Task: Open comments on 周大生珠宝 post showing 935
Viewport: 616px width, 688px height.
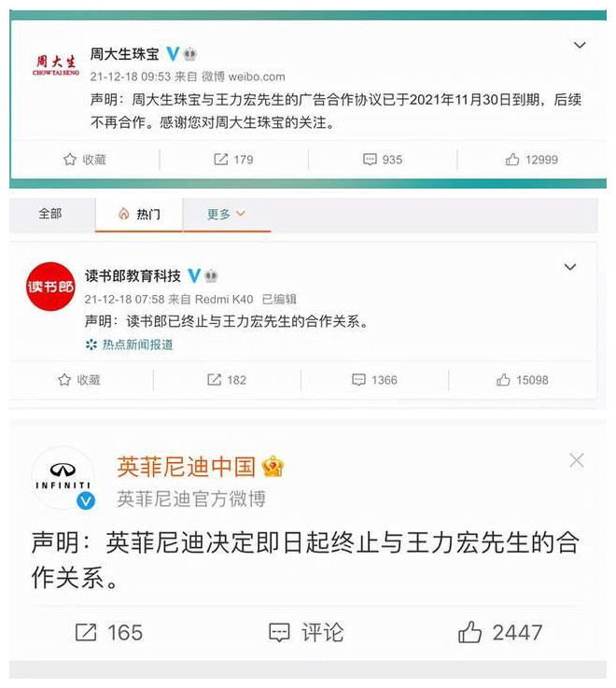Action: point(383,160)
